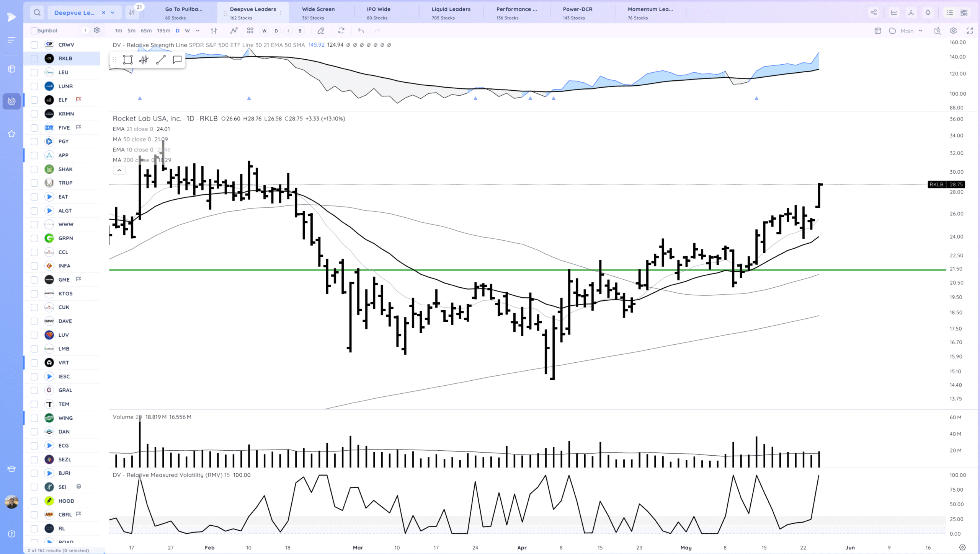980x554 pixels.
Task: Click the eraser icon in chart toolbar
Action: coord(321,31)
